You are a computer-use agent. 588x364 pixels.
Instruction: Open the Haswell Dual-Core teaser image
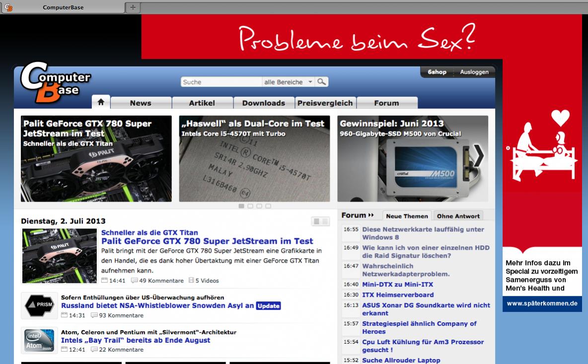[x=255, y=158]
